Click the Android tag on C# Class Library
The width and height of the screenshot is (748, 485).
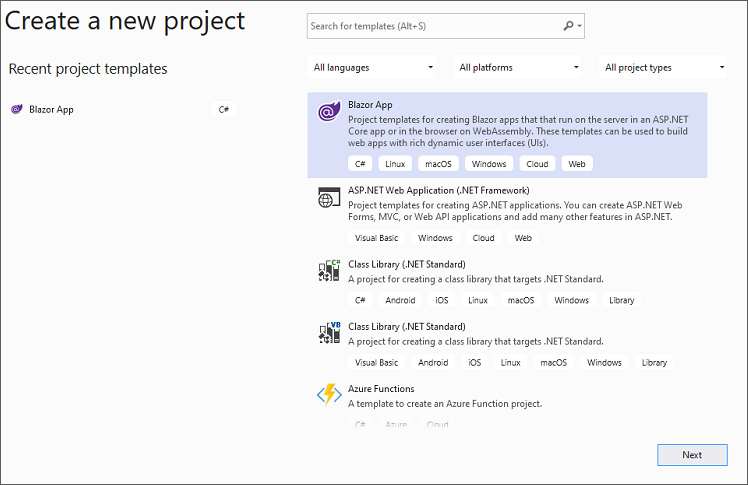[399, 300]
